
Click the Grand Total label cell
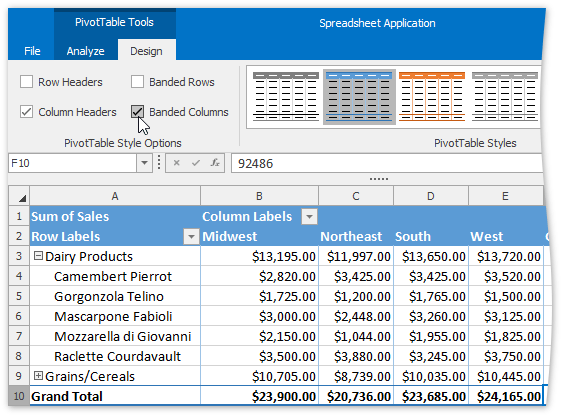[x=115, y=396]
